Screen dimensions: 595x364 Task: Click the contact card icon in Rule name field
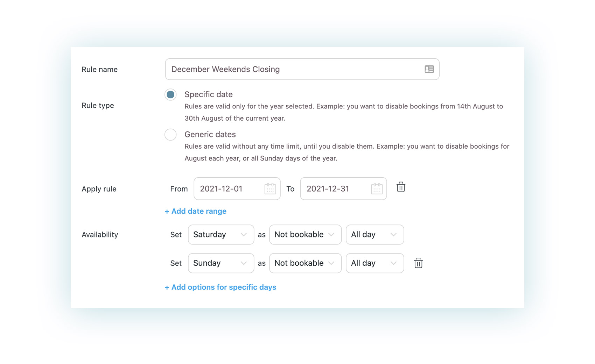[x=429, y=69]
